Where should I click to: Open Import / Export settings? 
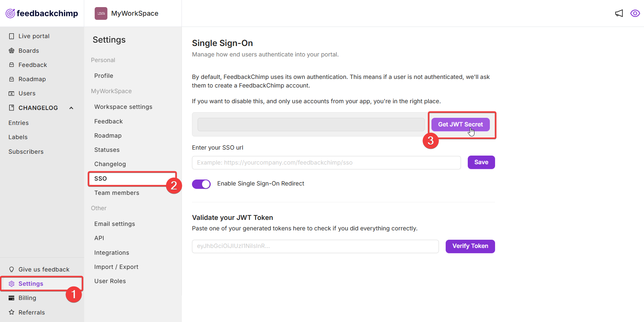116,267
